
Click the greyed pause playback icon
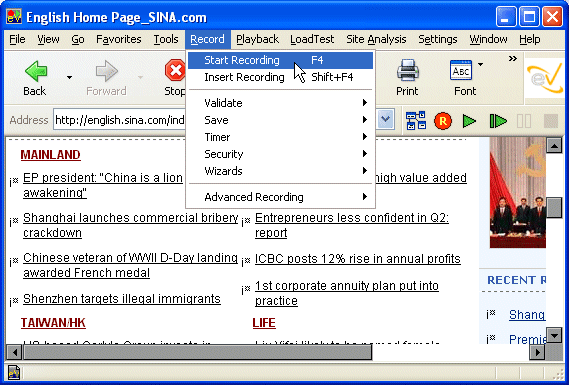tap(524, 121)
